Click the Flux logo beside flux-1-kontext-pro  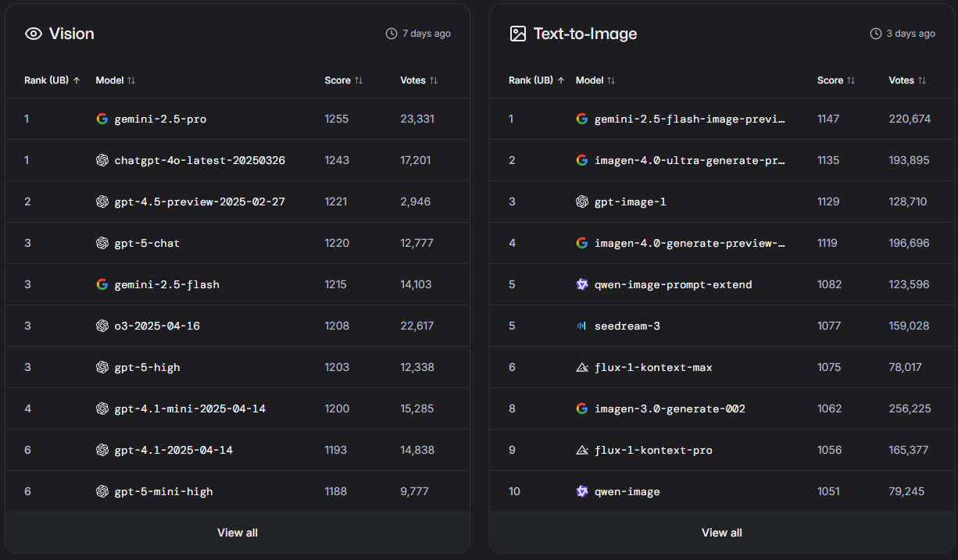(x=581, y=450)
